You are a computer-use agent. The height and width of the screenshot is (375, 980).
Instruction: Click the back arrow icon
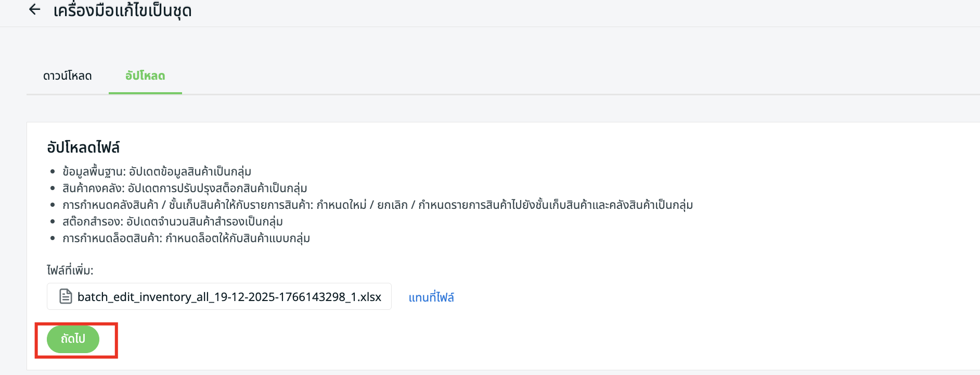[35, 9]
